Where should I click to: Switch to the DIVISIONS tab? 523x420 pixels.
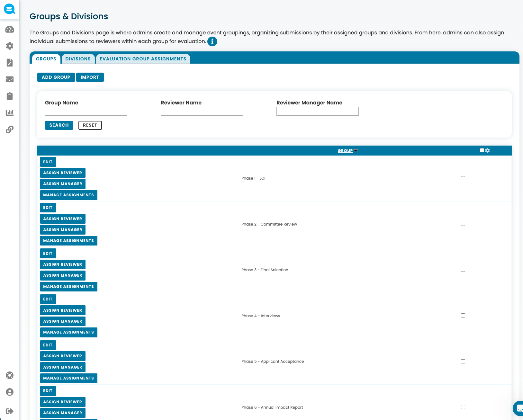78,58
